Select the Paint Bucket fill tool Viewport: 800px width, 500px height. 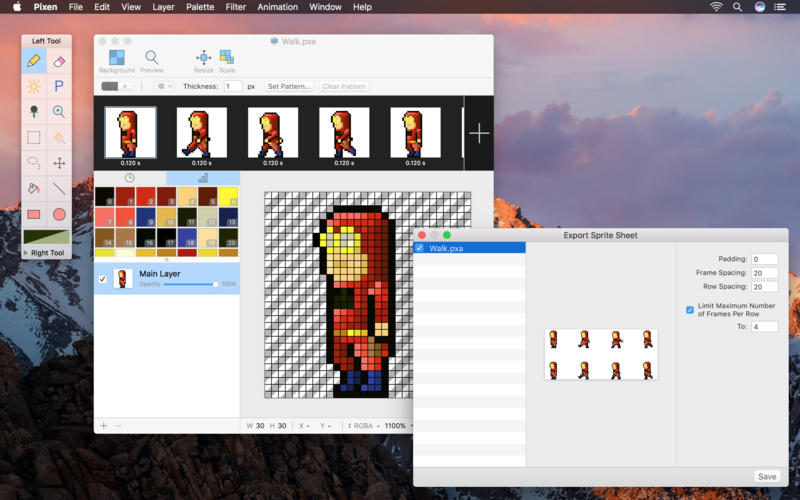[x=33, y=188]
